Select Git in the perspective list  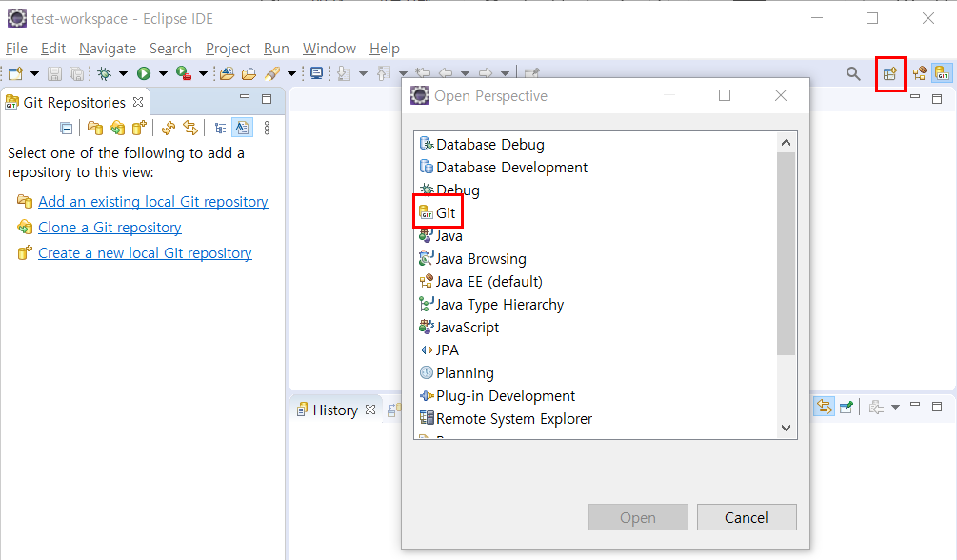coord(437,213)
